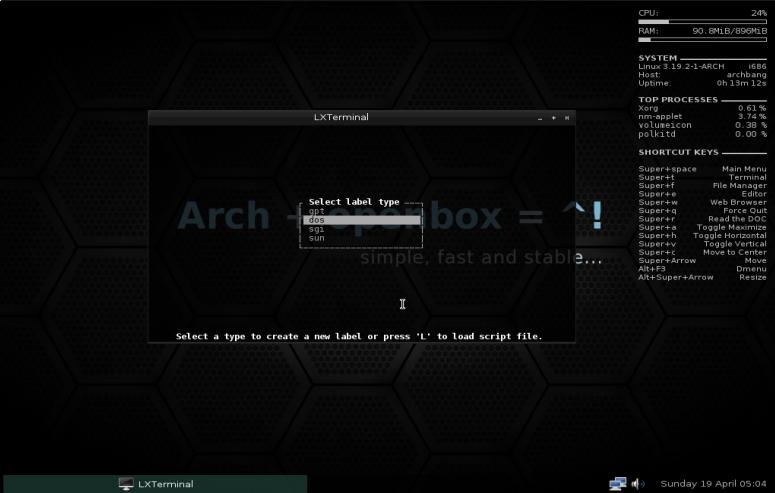Click the LXTerminal title bar text
Viewport: 775px width, 493px height.
point(341,117)
